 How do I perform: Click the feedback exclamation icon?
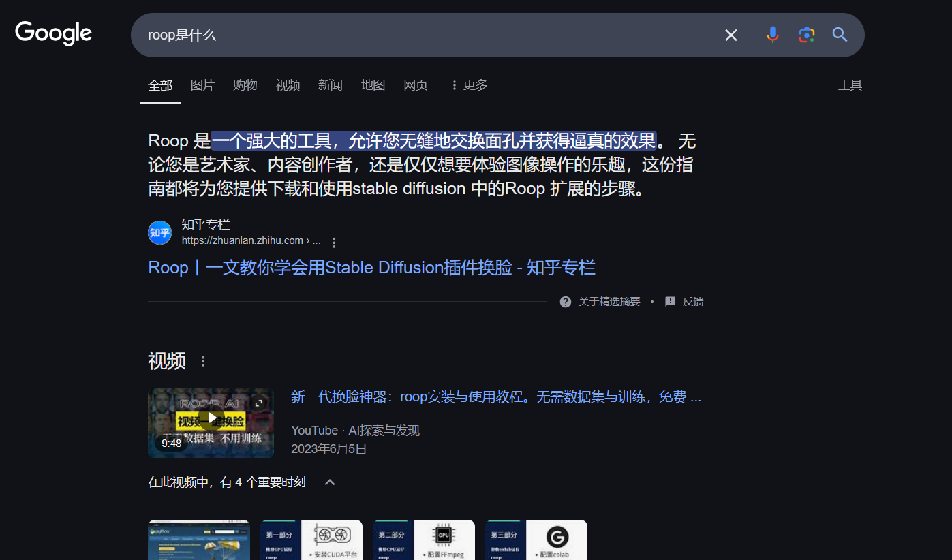[671, 302]
